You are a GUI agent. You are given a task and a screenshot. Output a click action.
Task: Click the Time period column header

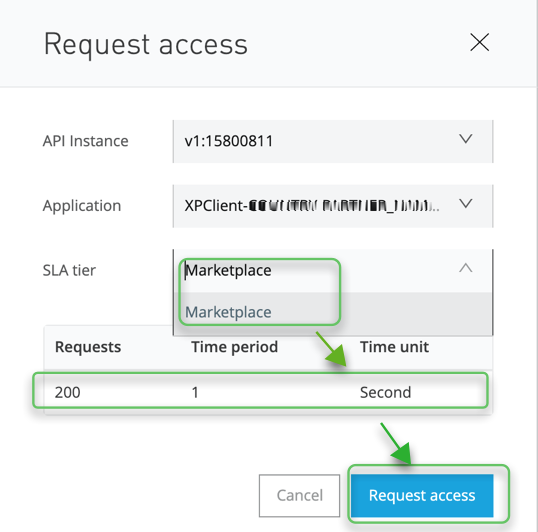pyautogui.click(x=234, y=347)
